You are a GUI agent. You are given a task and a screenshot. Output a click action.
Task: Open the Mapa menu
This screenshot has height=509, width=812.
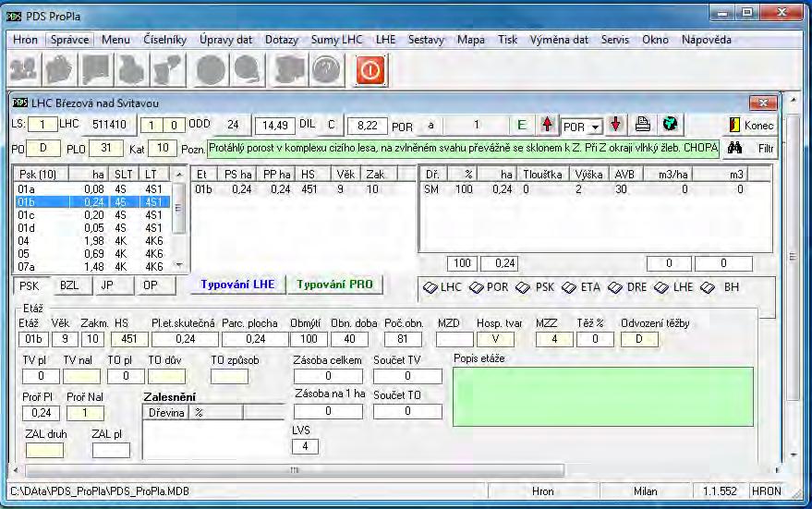[471, 40]
